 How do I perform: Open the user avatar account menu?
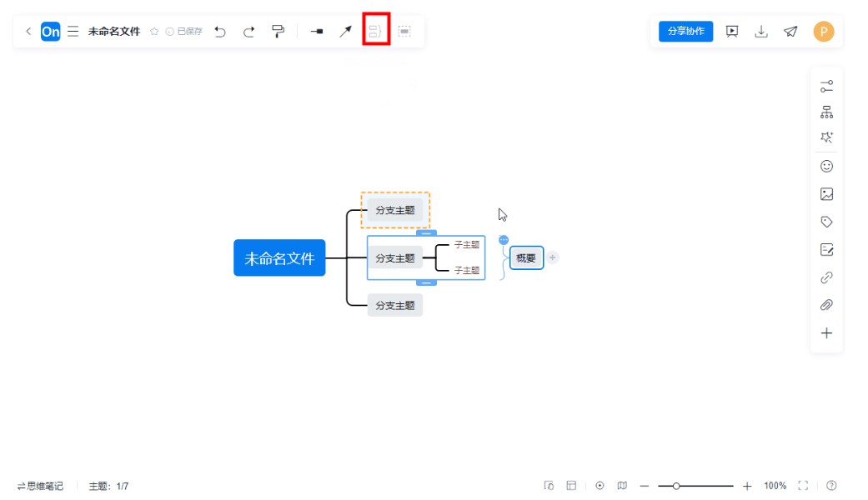click(x=823, y=32)
